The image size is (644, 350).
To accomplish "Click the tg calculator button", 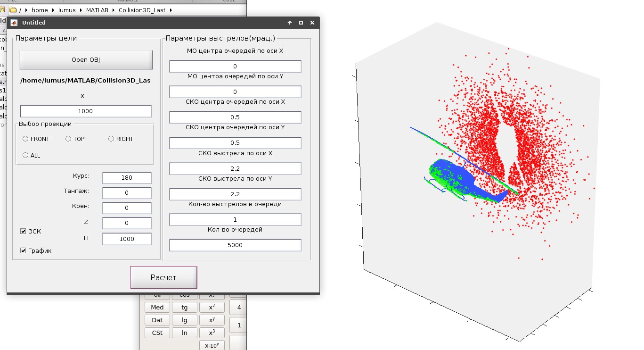I will pyautogui.click(x=185, y=308).
